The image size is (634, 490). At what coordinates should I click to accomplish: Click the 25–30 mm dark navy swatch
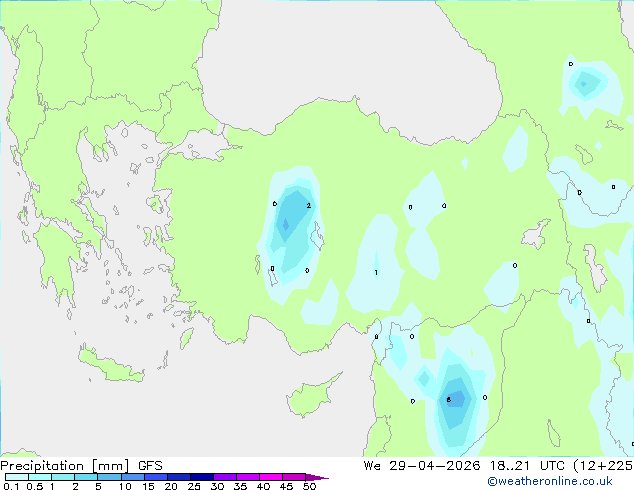201,477
